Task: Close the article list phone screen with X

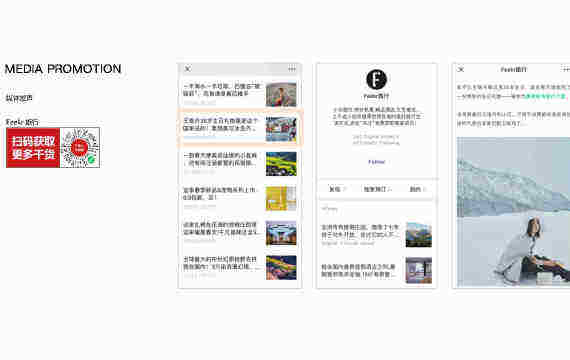Action: coord(188,69)
